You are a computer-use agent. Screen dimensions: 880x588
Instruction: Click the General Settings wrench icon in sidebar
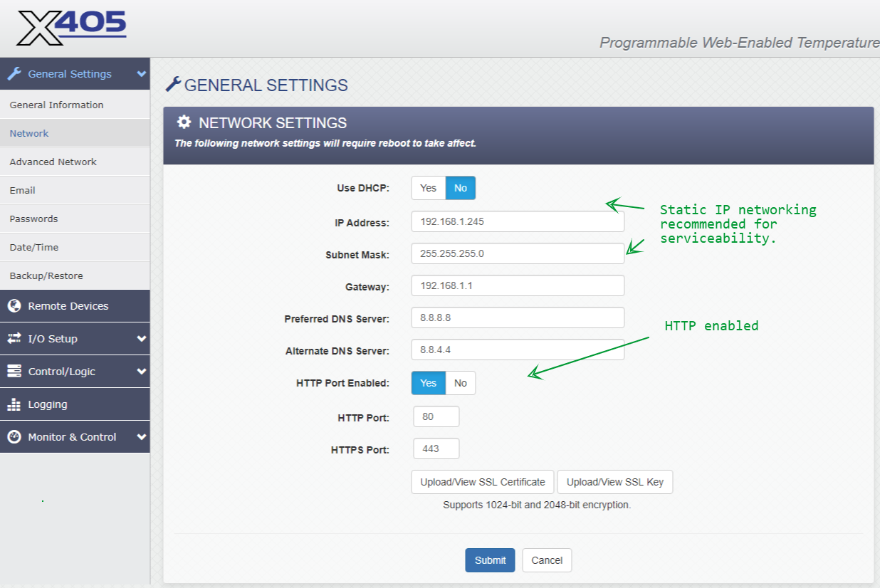click(x=14, y=74)
